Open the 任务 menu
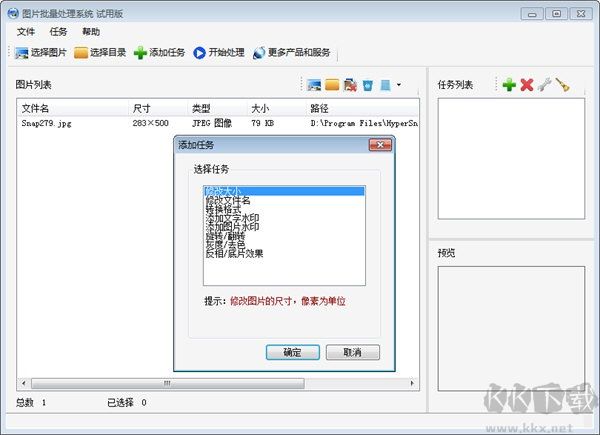The width and height of the screenshot is (600, 435). coord(58,32)
